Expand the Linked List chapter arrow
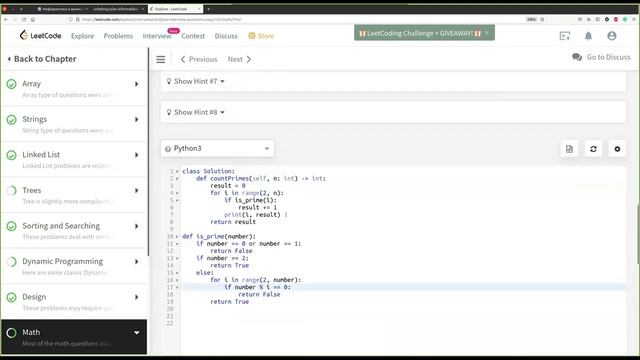The width and height of the screenshot is (640, 360). pos(137,155)
